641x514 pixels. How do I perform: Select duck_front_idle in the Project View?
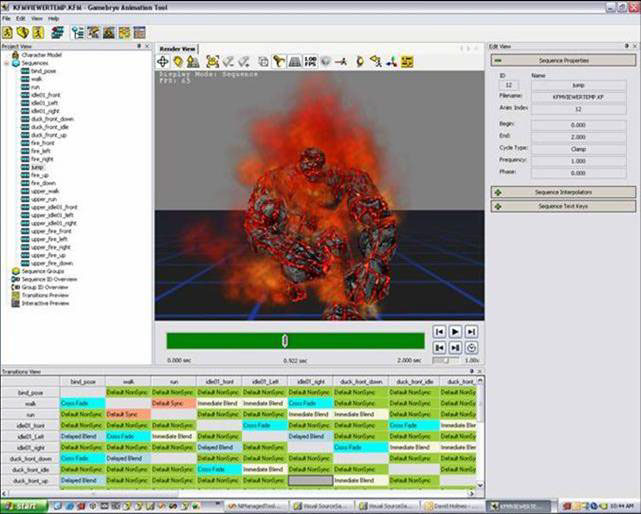coord(50,127)
